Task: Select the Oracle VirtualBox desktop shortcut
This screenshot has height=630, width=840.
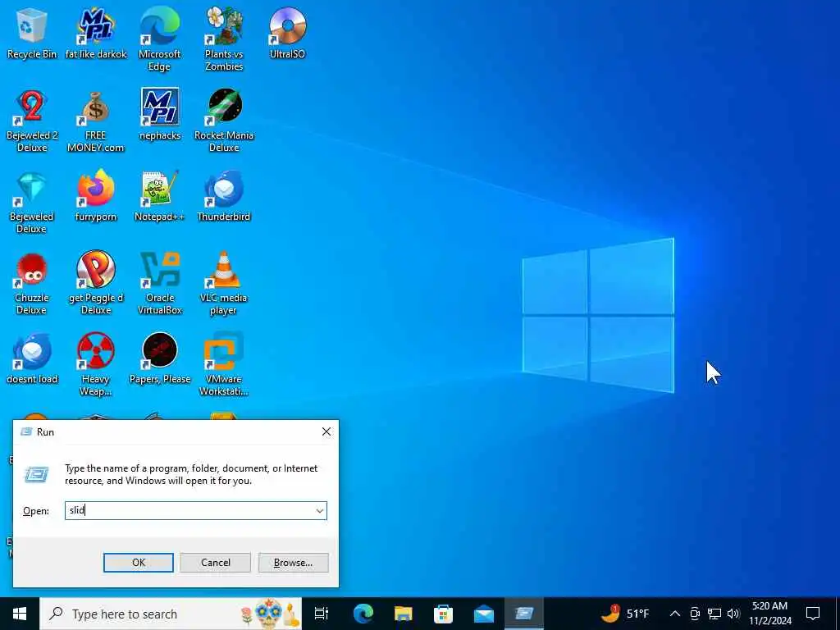Action: [160, 283]
